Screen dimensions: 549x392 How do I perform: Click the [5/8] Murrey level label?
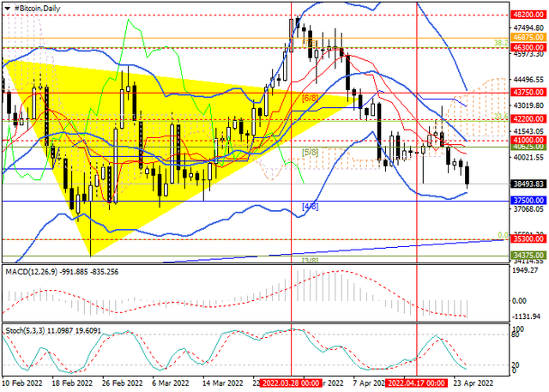pos(311,152)
